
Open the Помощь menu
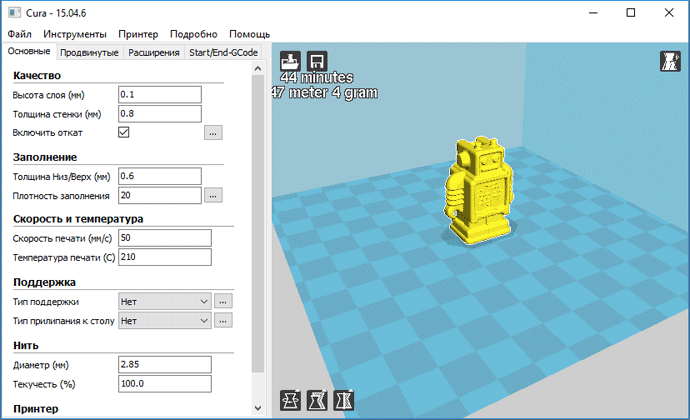click(250, 34)
